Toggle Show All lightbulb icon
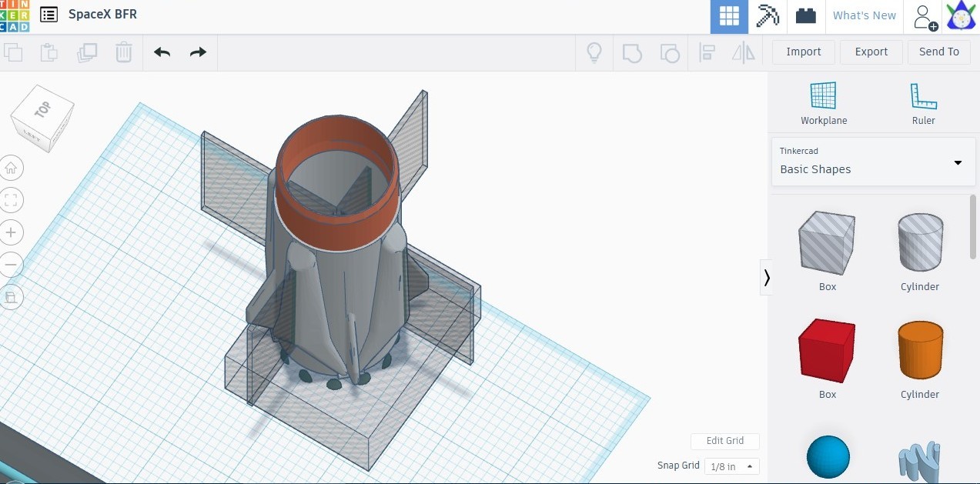This screenshot has height=484, width=980. tap(594, 52)
